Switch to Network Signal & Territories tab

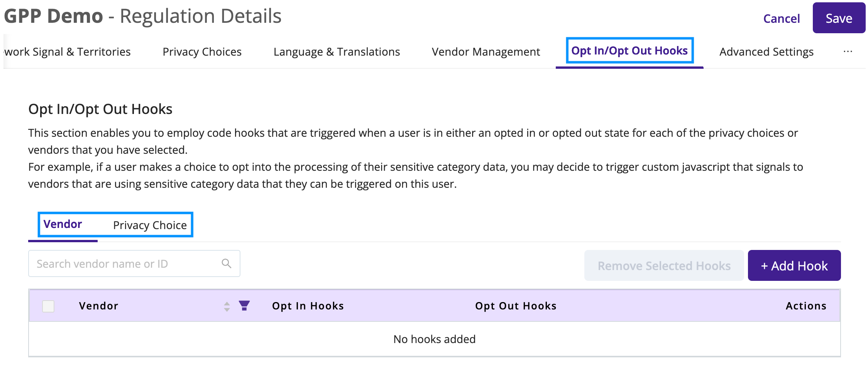(x=68, y=52)
